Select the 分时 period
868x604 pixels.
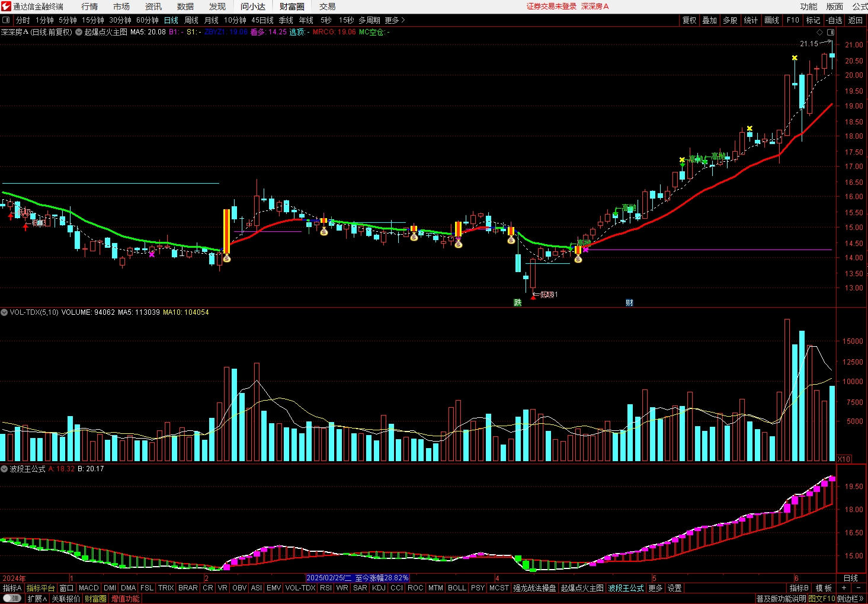click(x=23, y=20)
